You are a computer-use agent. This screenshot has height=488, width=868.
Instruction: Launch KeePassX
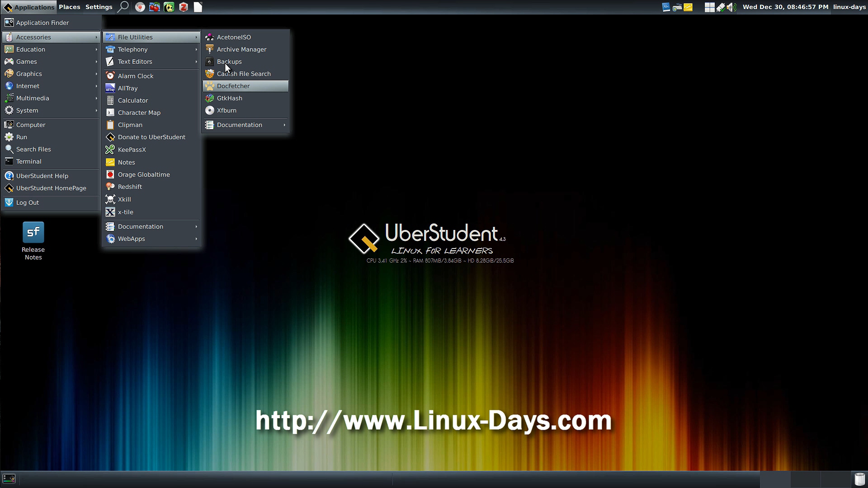click(152, 150)
